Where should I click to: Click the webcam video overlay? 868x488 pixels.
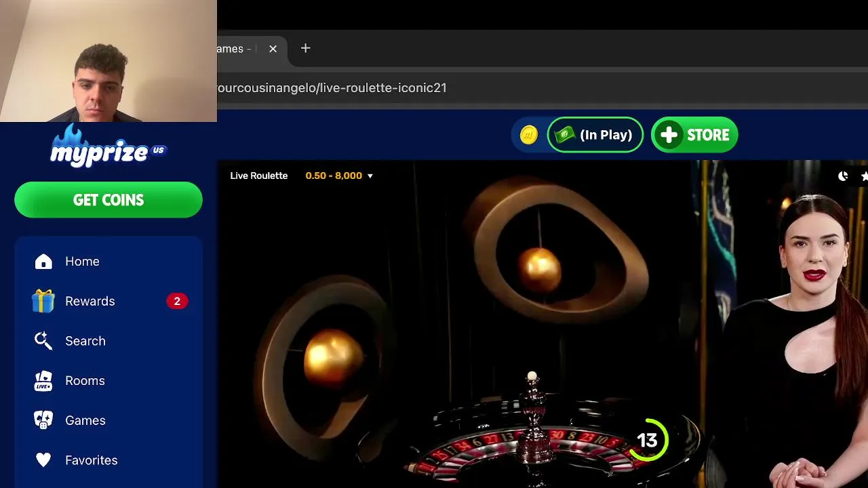coord(108,61)
